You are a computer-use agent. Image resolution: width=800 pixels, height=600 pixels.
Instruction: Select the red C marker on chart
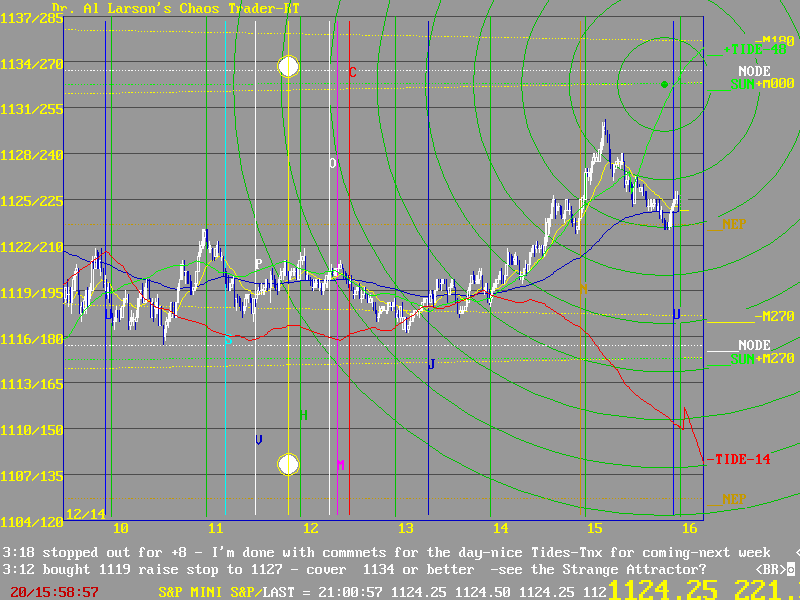coord(353,72)
